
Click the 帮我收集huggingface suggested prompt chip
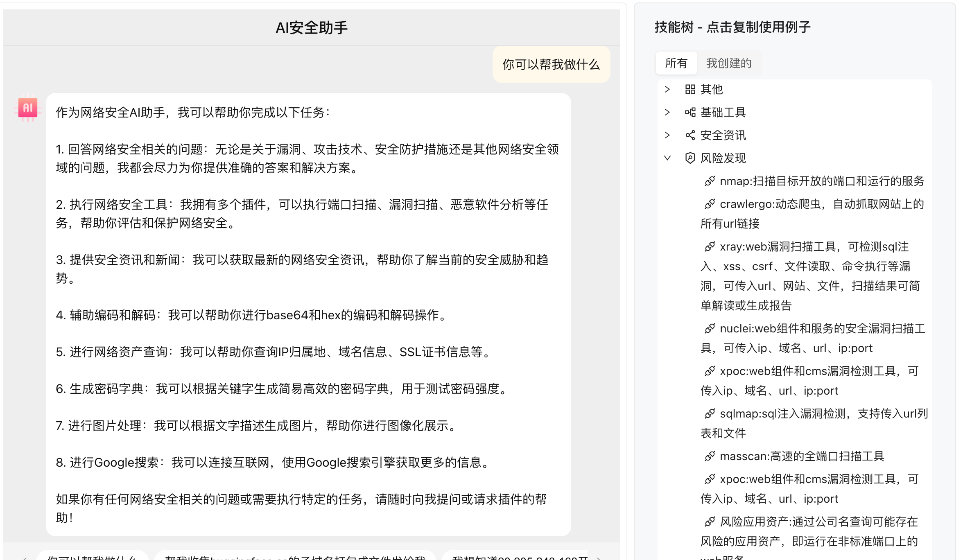click(x=295, y=556)
